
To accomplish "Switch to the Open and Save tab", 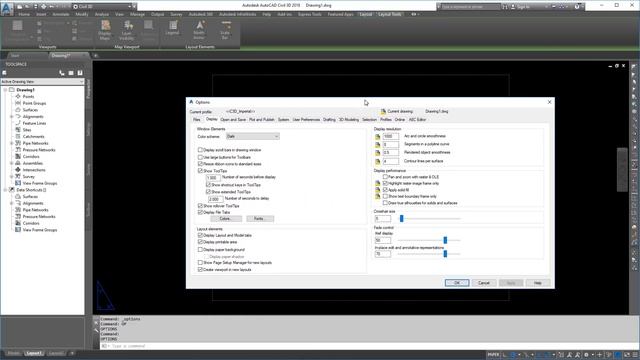I will coord(233,120).
